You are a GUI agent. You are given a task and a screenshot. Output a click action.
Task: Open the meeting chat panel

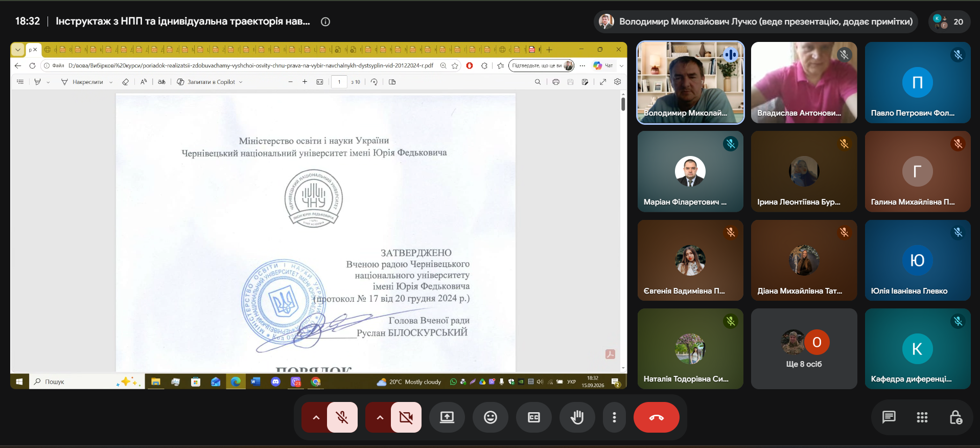click(889, 417)
